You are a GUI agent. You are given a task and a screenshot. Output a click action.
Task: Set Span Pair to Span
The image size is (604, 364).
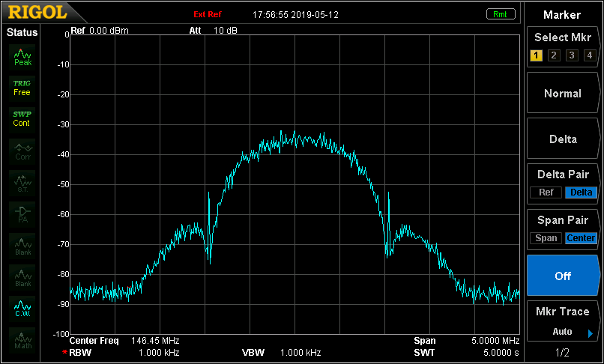point(546,238)
